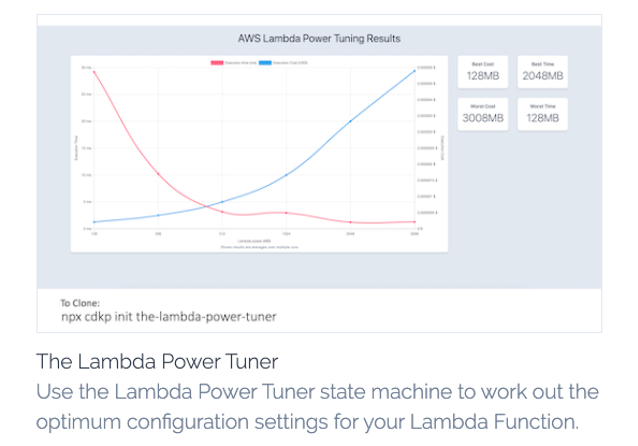Click the AWS Lambda Power Tuning Results title
Image resolution: width=638 pixels, height=446 pixels.
coord(319,39)
